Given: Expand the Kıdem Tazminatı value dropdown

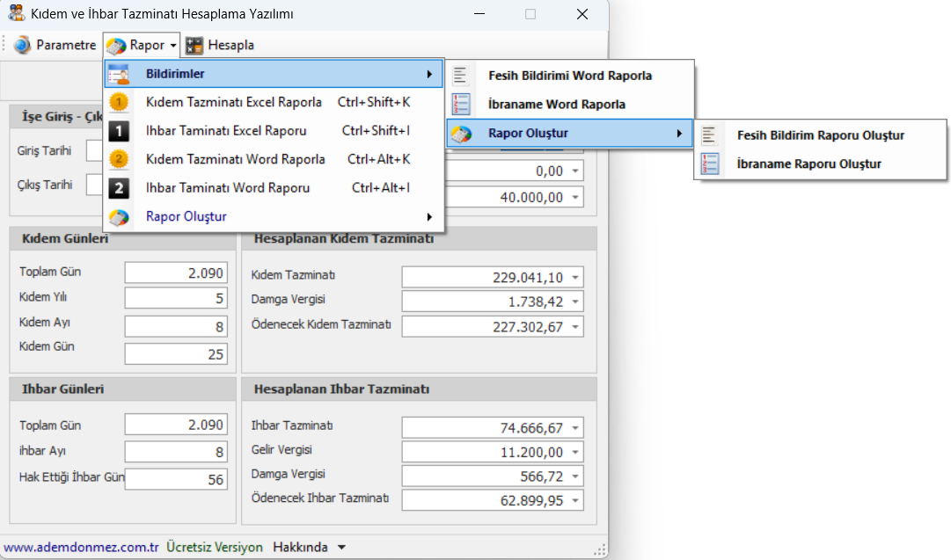Looking at the screenshot, I should click(x=575, y=278).
